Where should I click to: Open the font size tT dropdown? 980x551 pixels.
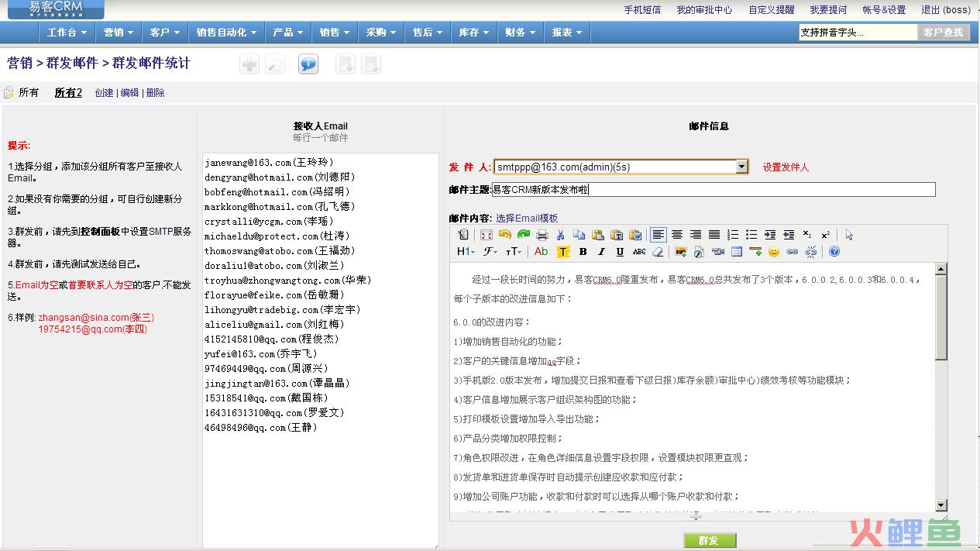point(514,252)
